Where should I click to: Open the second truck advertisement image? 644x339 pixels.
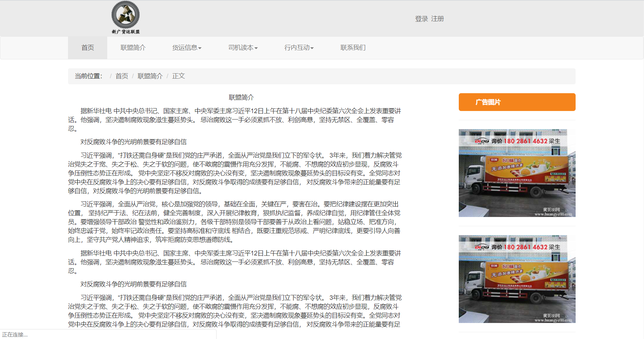[517, 279]
